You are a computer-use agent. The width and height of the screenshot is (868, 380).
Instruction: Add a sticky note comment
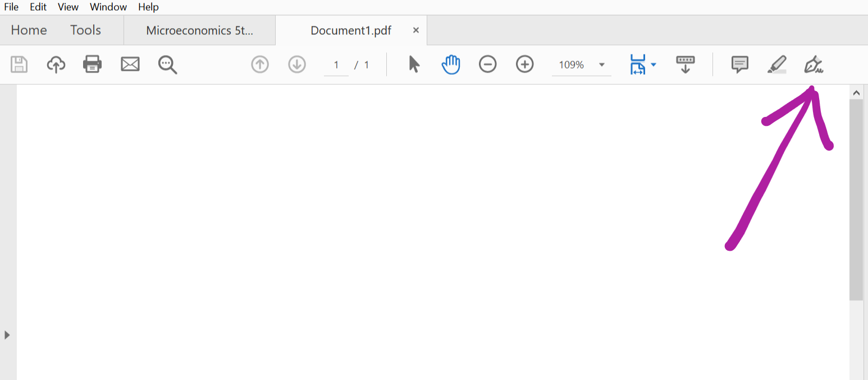point(740,64)
